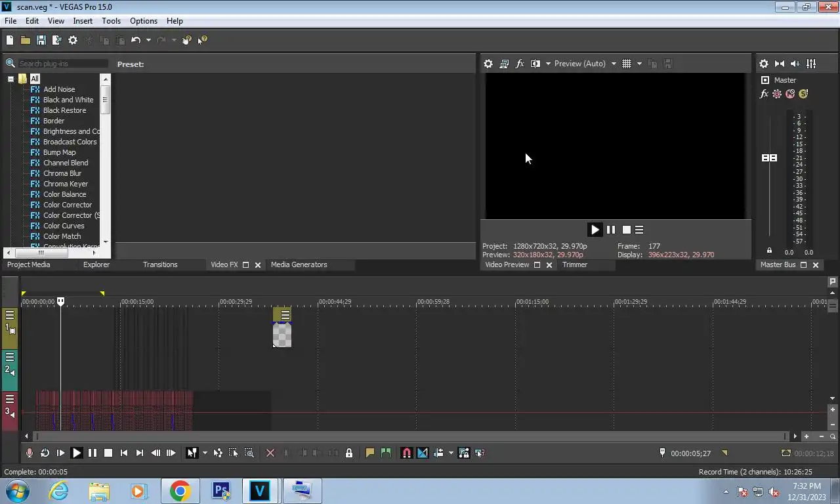Screen dimensions: 840x504
Task: Click the Photoshop icon in taskbar
Action: pyautogui.click(x=221, y=491)
